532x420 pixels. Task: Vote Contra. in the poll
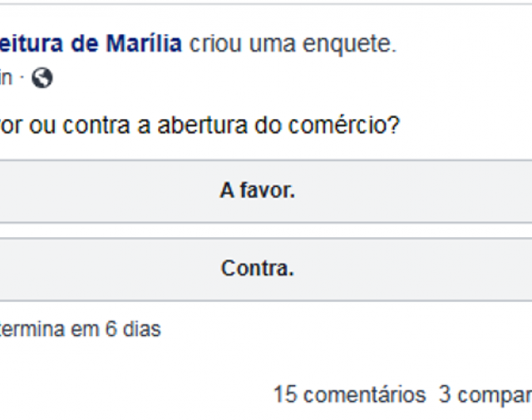(266, 269)
